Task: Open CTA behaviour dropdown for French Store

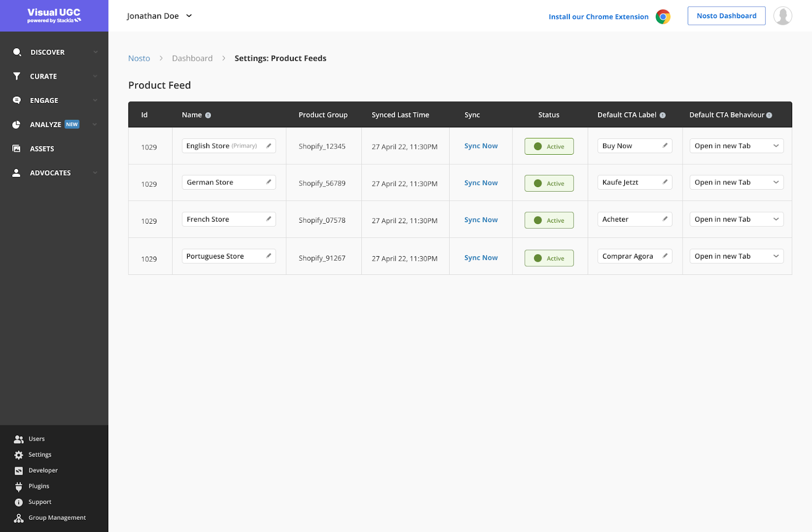Action: 736,220
